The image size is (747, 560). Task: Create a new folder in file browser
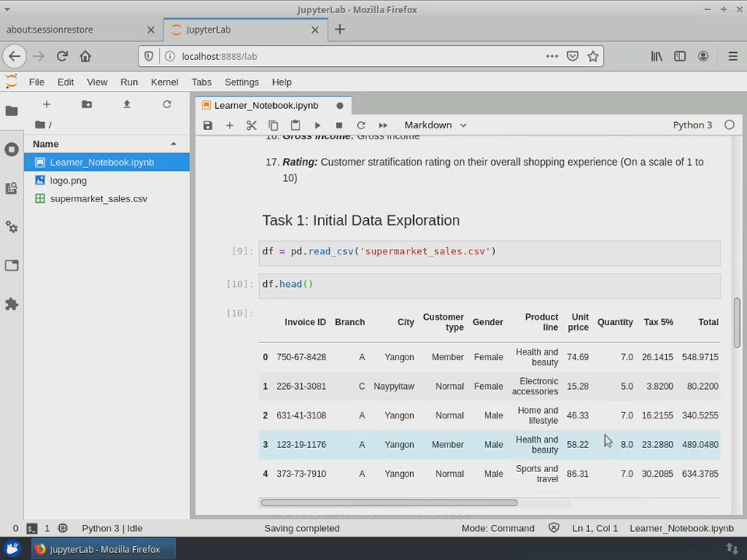click(x=86, y=104)
